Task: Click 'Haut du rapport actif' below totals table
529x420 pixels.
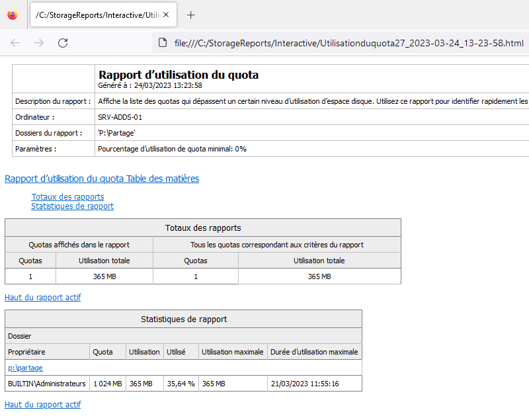Action: tap(43, 298)
